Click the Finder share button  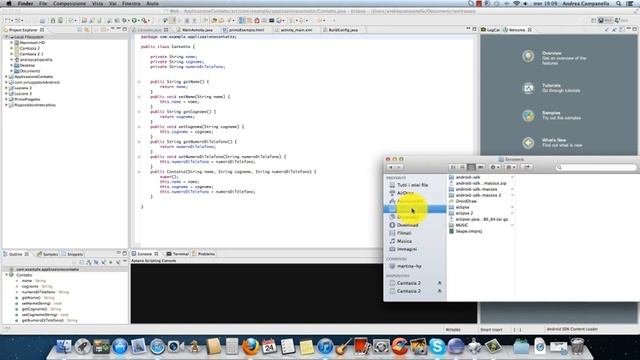pyautogui.click(x=527, y=167)
